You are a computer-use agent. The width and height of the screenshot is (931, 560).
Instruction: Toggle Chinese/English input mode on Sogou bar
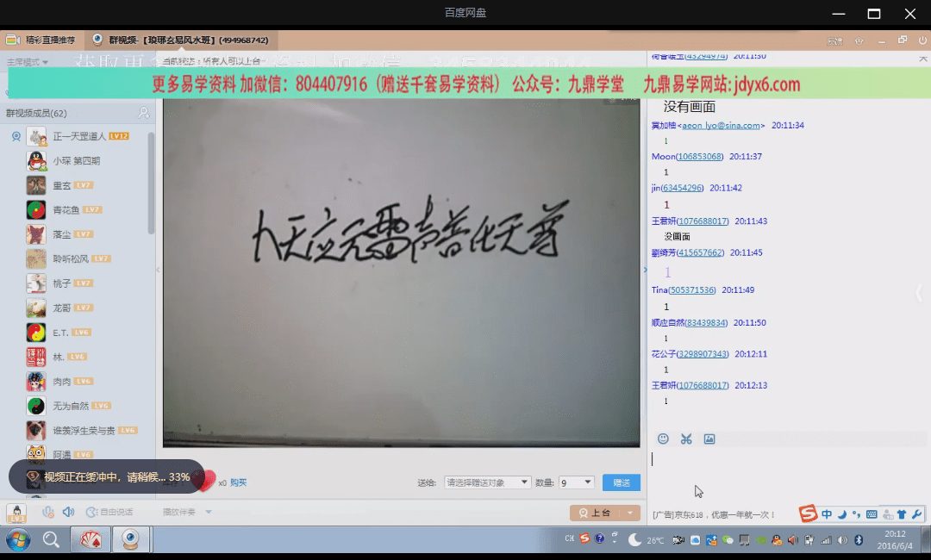[x=827, y=514]
